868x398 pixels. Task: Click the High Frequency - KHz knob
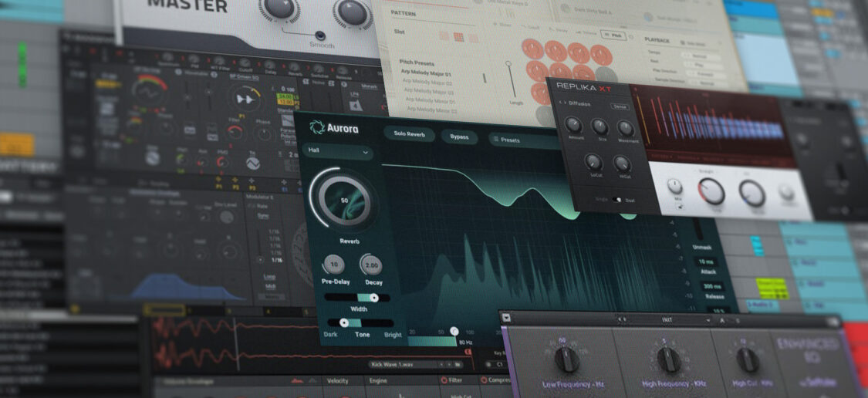[669, 359]
